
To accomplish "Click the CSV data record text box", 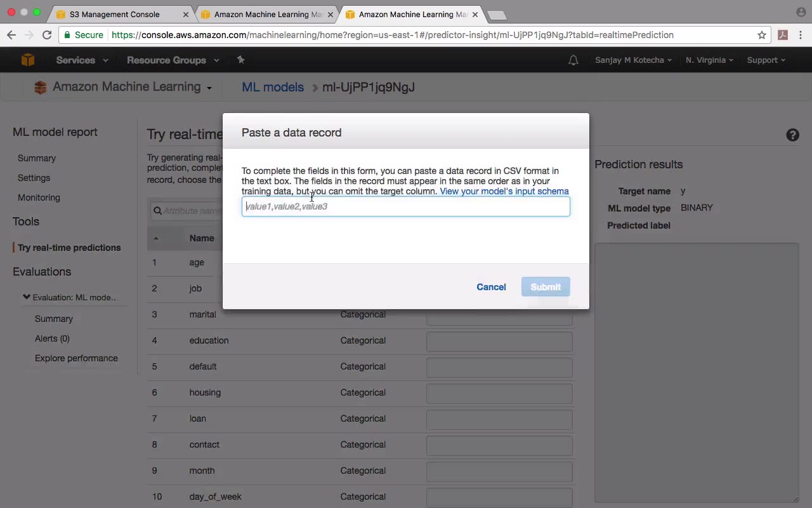I will point(406,206).
